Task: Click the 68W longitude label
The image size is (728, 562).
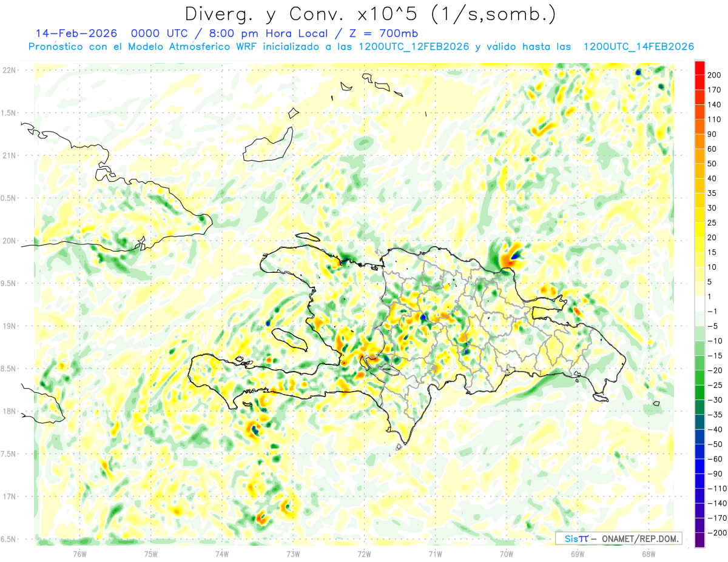Action: pos(649,554)
